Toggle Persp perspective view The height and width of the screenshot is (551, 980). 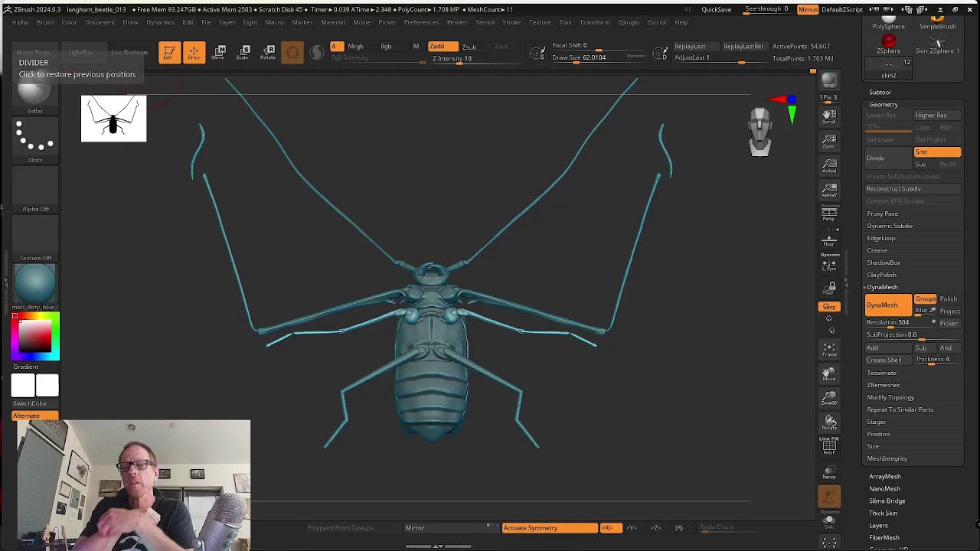[x=829, y=214]
